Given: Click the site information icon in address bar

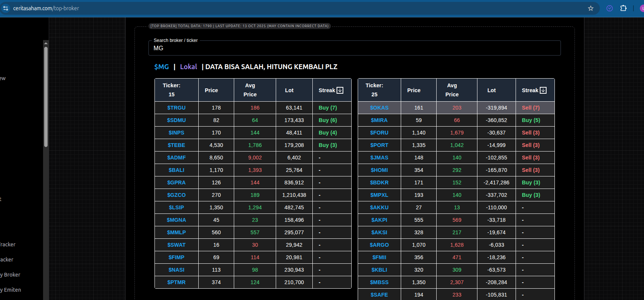Looking at the screenshot, I should tap(6, 8).
